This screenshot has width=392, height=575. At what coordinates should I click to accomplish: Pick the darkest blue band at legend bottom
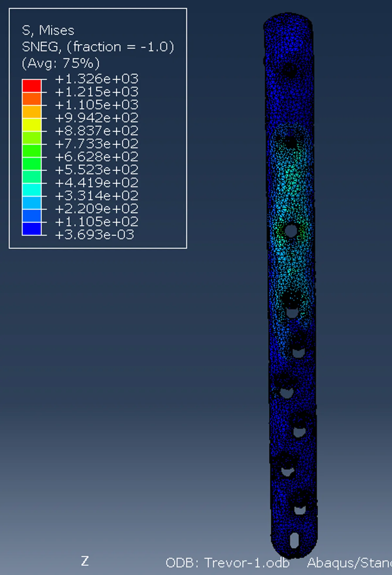tap(32, 228)
